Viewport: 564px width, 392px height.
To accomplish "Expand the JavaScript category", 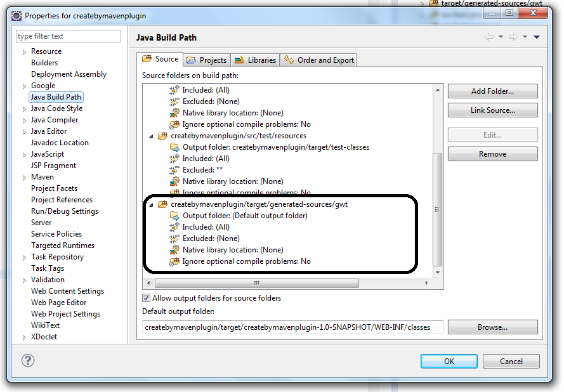I will [x=24, y=155].
